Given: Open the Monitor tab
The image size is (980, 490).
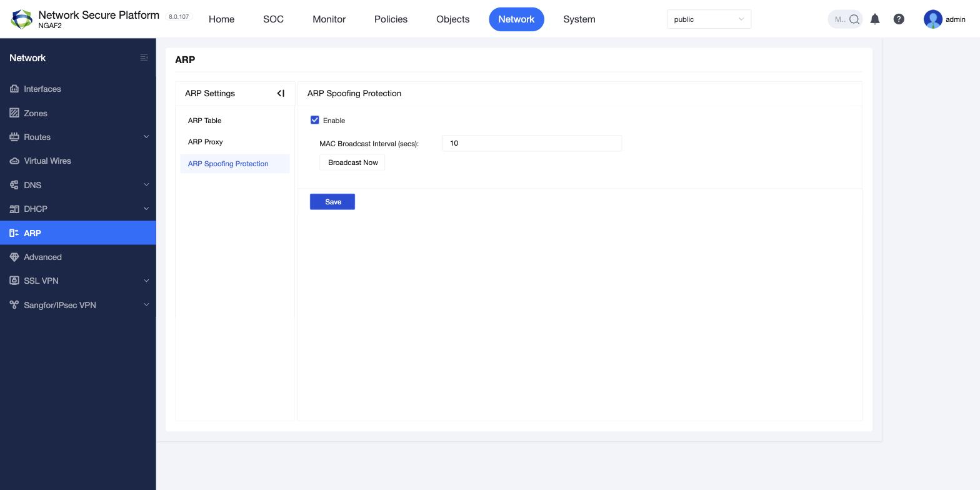Looking at the screenshot, I should click(329, 19).
